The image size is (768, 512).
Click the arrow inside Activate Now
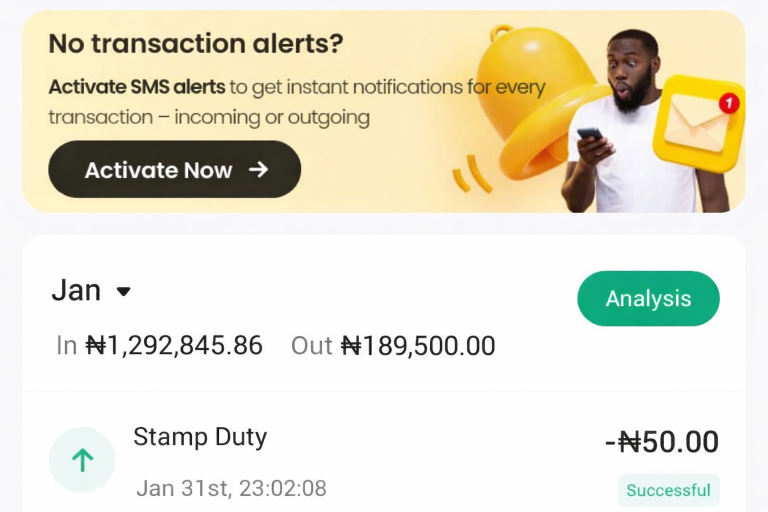click(x=259, y=170)
